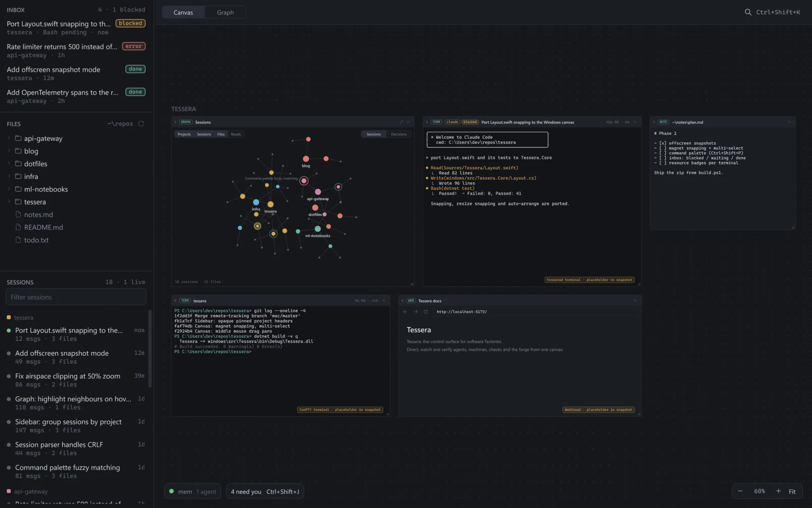This screenshot has height=508, width=812.
Task: Click the sessions list scrollbar
Action: [x=150, y=348]
